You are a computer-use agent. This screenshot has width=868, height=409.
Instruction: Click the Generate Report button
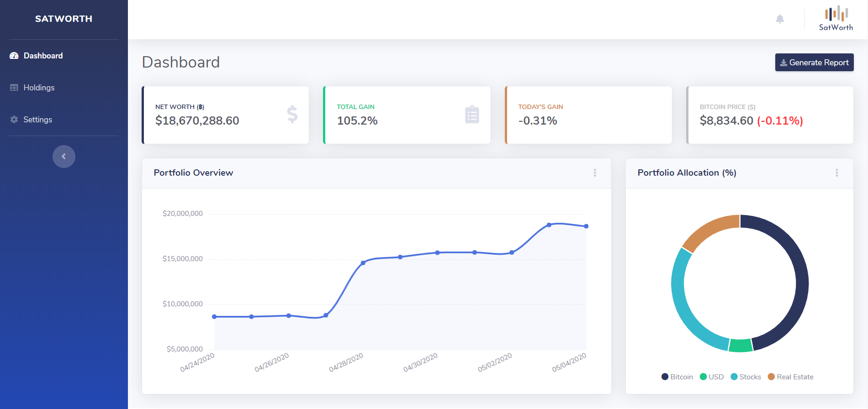tap(814, 63)
